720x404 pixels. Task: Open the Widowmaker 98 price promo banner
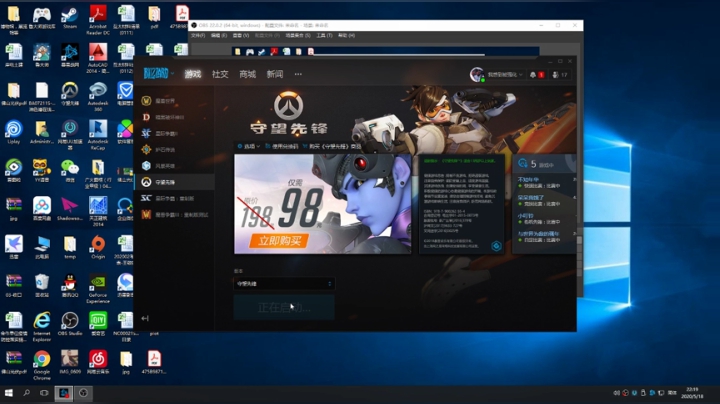(x=322, y=204)
